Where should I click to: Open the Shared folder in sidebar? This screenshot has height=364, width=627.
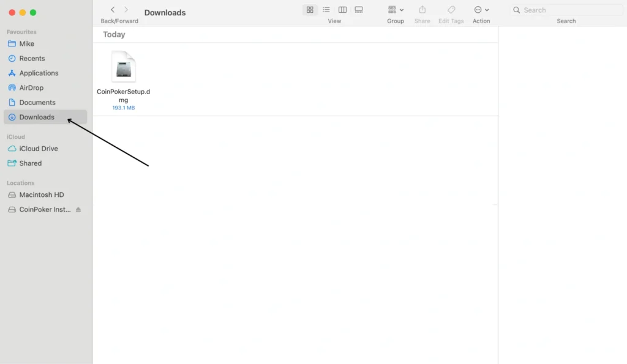point(30,163)
